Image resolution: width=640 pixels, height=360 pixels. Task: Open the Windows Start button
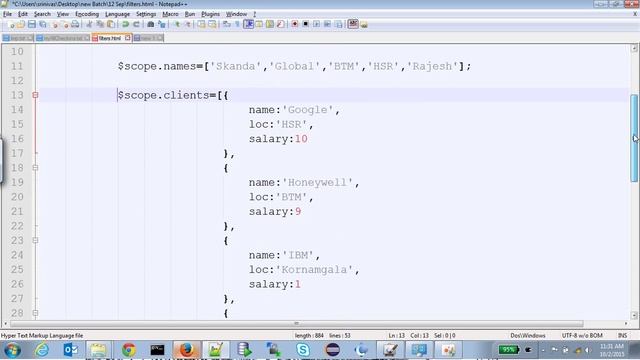pyautogui.click(x=13, y=350)
